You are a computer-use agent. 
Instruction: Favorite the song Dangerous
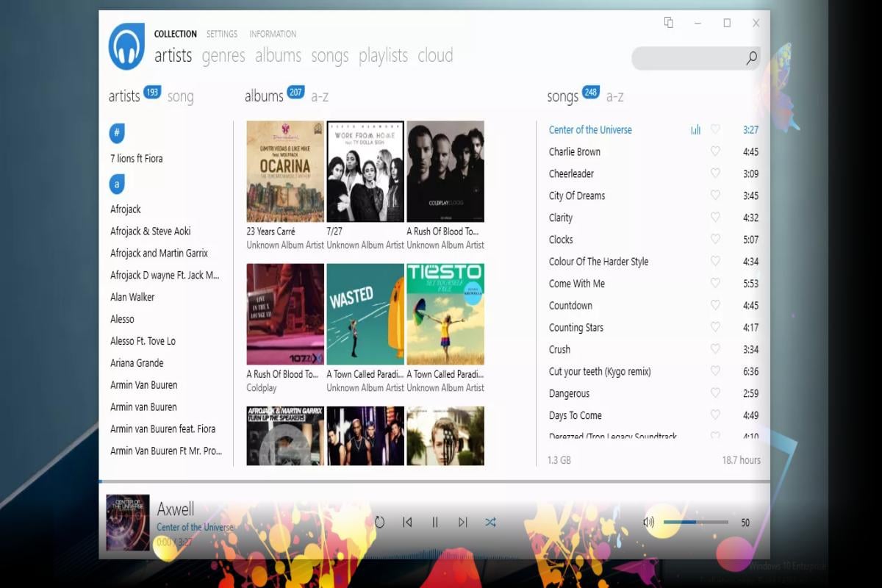click(715, 393)
